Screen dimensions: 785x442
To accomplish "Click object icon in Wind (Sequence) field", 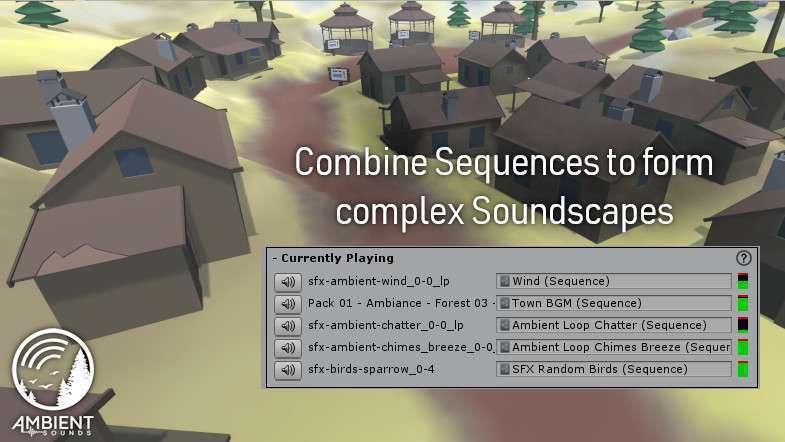I will (x=505, y=281).
